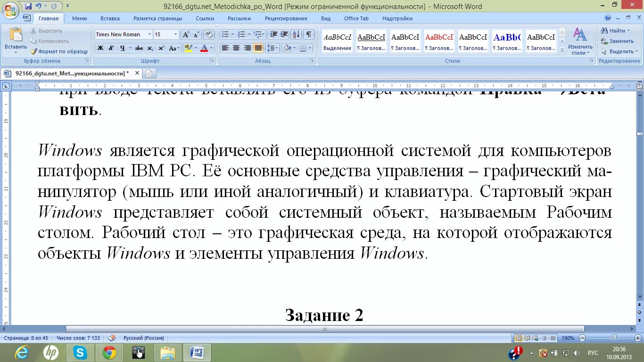Click the Office button orb

(11, 9)
